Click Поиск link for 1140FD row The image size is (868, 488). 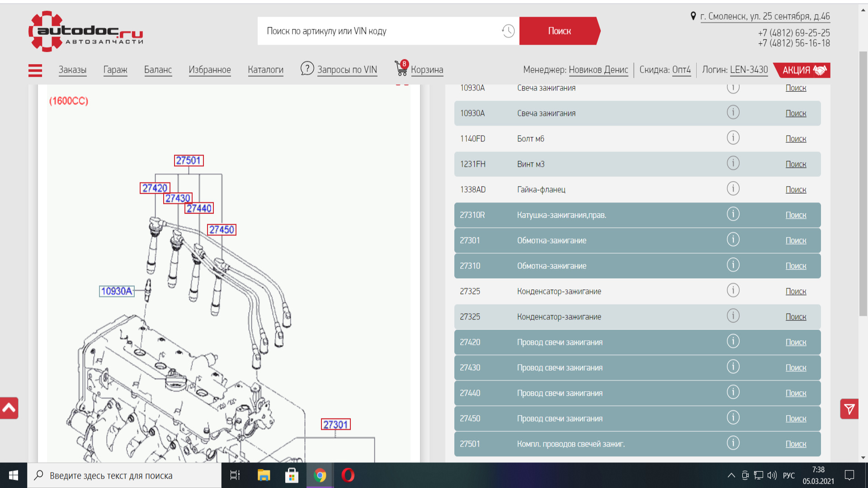796,139
